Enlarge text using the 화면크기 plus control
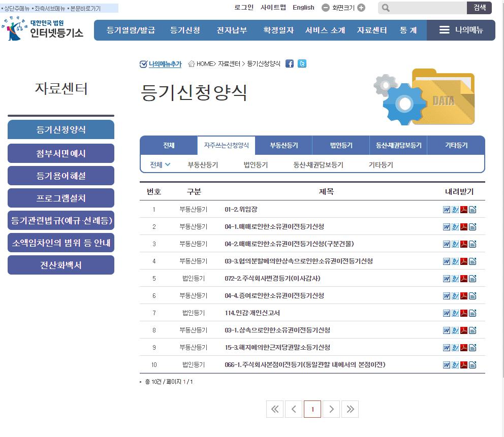The image size is (504, 437). [x=361, y=8]
